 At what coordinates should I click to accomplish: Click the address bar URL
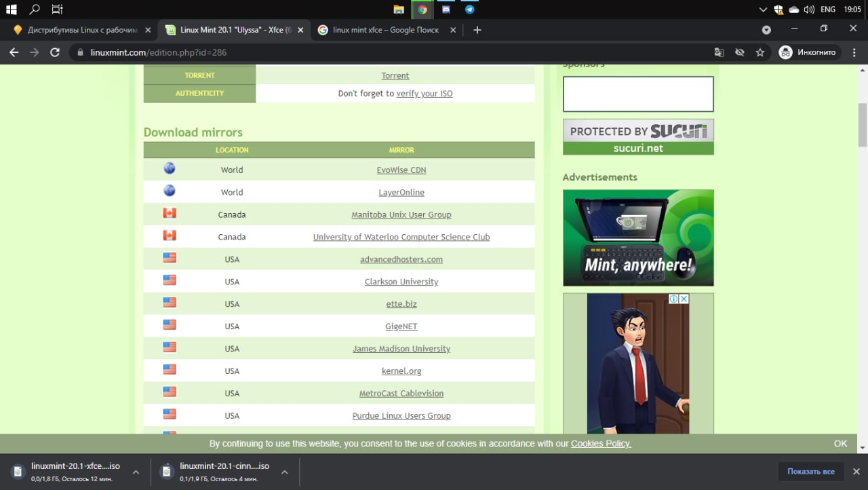coord(159,52)
